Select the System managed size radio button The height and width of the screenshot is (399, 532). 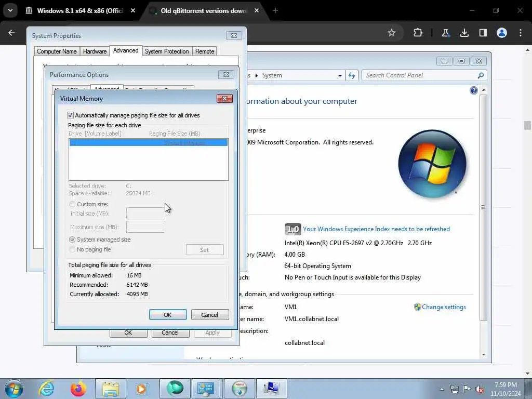pyautogui.click(x=72, y=240)
